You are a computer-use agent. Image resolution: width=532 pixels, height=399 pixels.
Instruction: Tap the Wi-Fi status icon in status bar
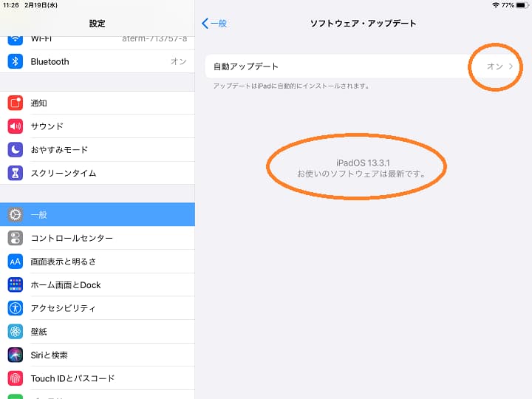tap(496, 5)
